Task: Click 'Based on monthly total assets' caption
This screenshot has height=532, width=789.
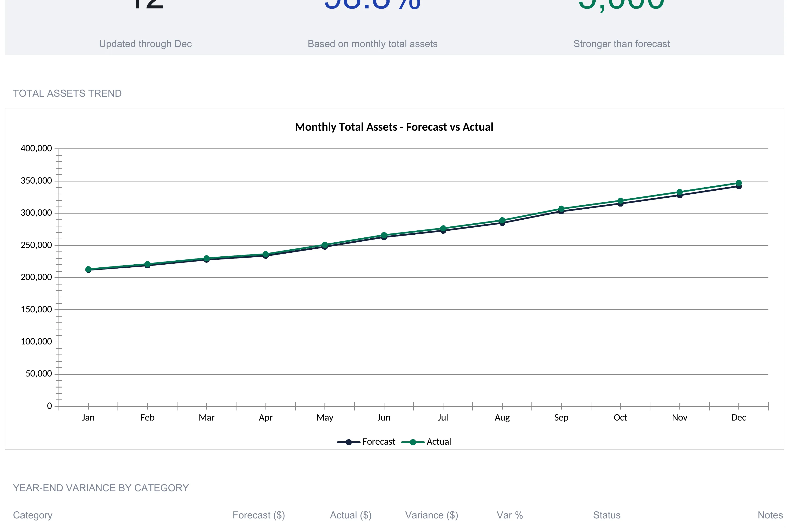Action: [372, 44]
